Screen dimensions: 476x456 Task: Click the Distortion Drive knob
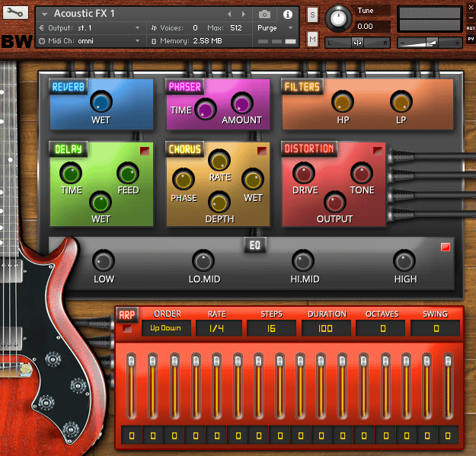[304, 174]
